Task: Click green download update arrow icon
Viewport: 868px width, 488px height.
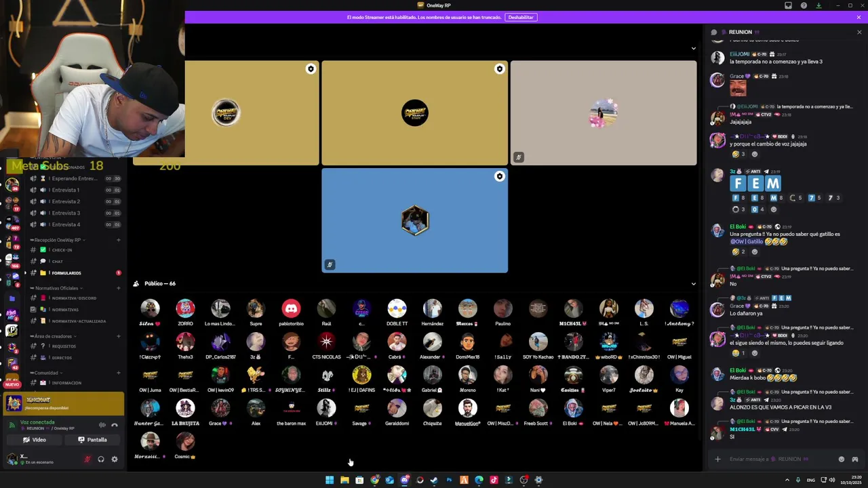Action: click(818, 5)
